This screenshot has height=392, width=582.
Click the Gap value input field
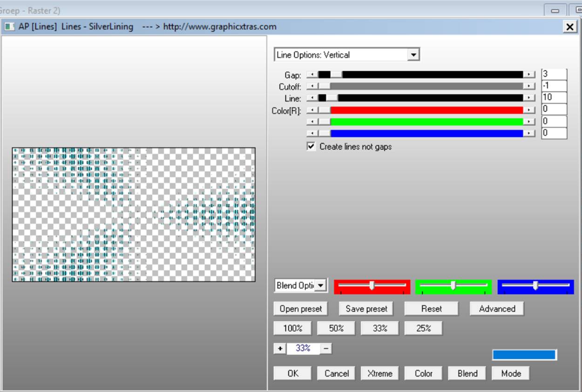554,74
